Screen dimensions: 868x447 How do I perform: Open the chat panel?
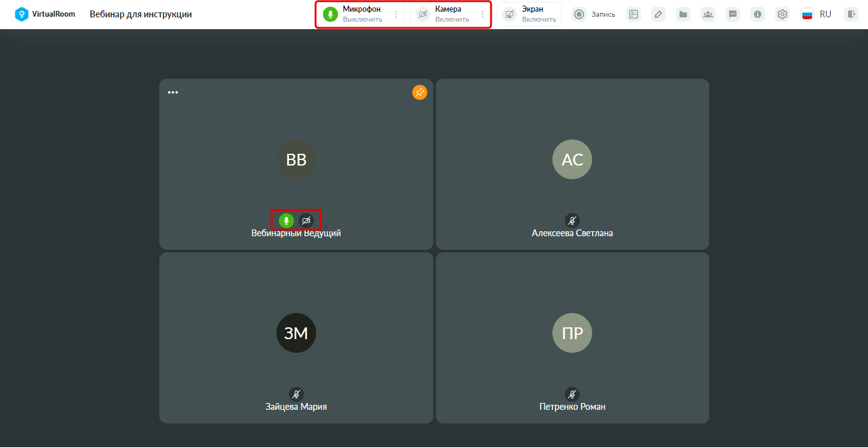coord(733,14)
